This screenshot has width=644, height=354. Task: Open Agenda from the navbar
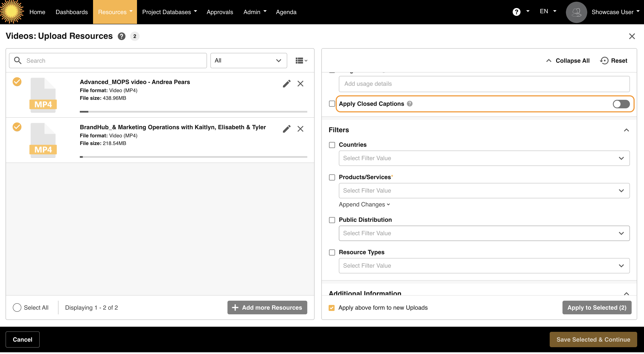(286, 12)
